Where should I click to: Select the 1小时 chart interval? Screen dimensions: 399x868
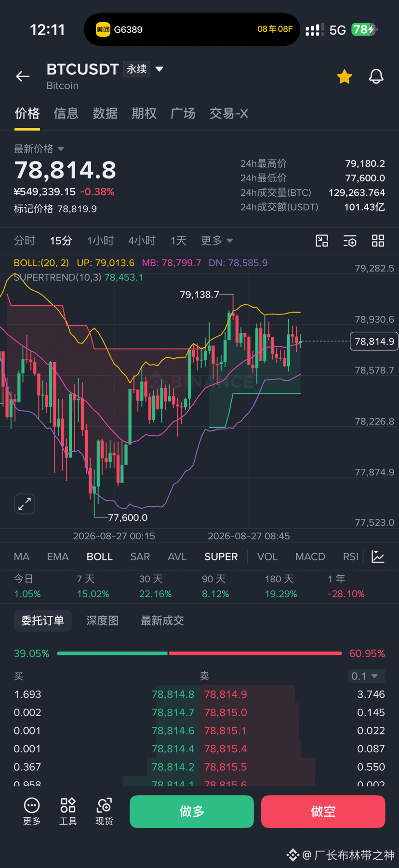pyautogui.click(x=100, y=241)
